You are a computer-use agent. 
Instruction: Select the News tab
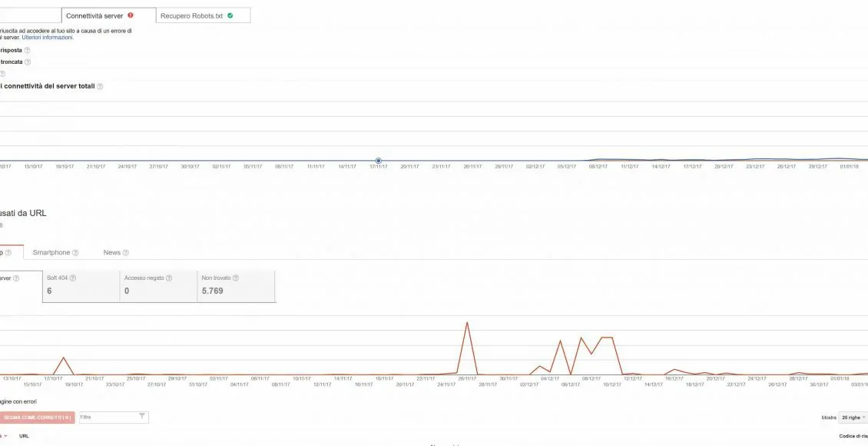(x=111, y=252)
